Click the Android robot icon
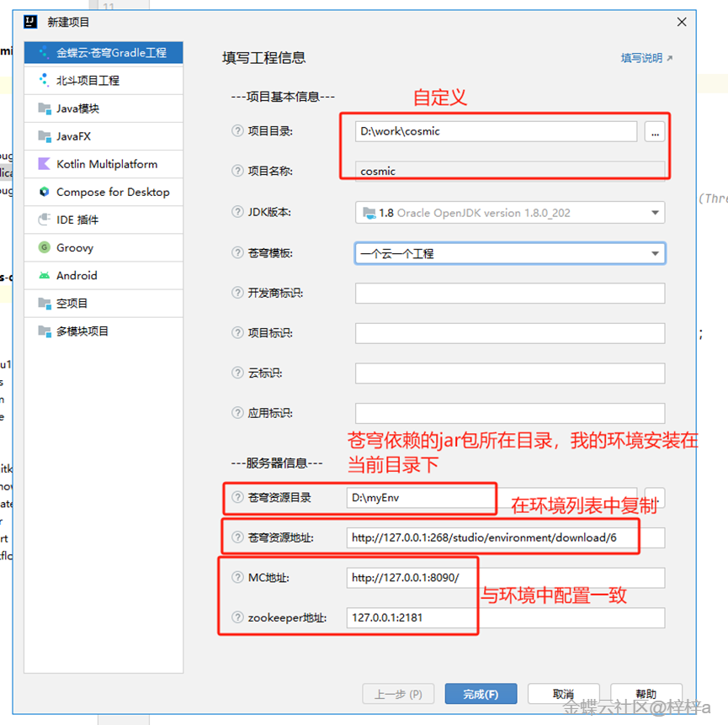 click(44, 275)
